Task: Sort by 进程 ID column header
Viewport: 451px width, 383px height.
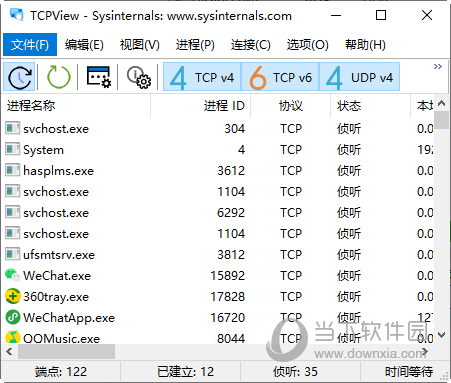Action: (201, 106)
